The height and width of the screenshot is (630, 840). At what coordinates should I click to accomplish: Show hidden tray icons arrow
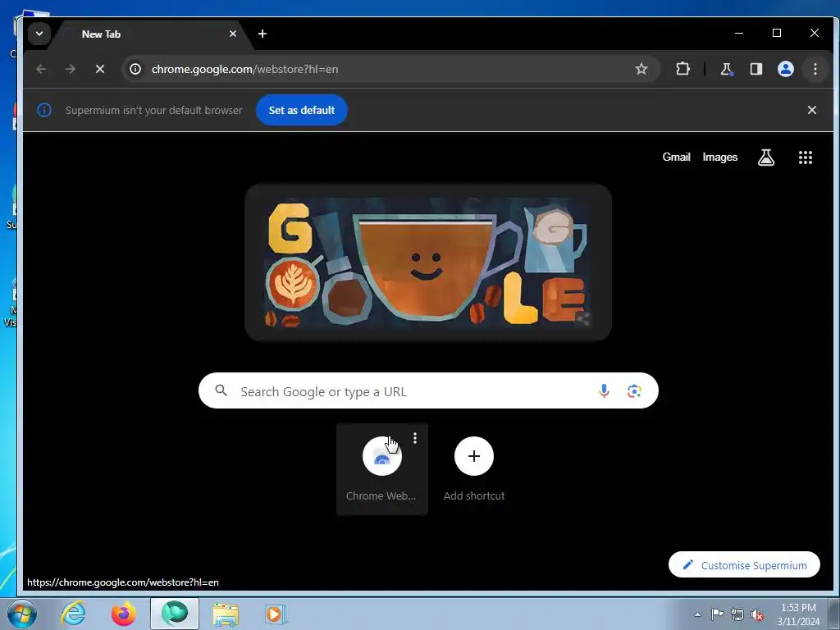[x=697, y=614]
